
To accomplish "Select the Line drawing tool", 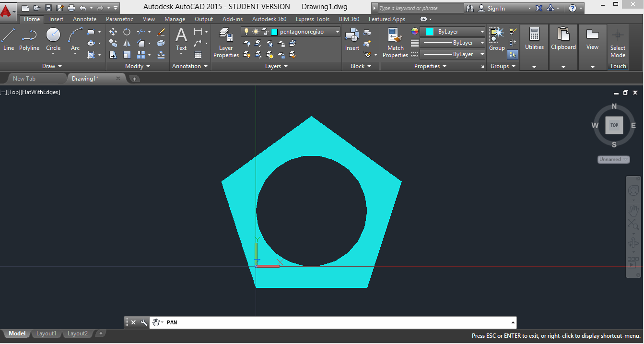I will [x=9, y=39].
